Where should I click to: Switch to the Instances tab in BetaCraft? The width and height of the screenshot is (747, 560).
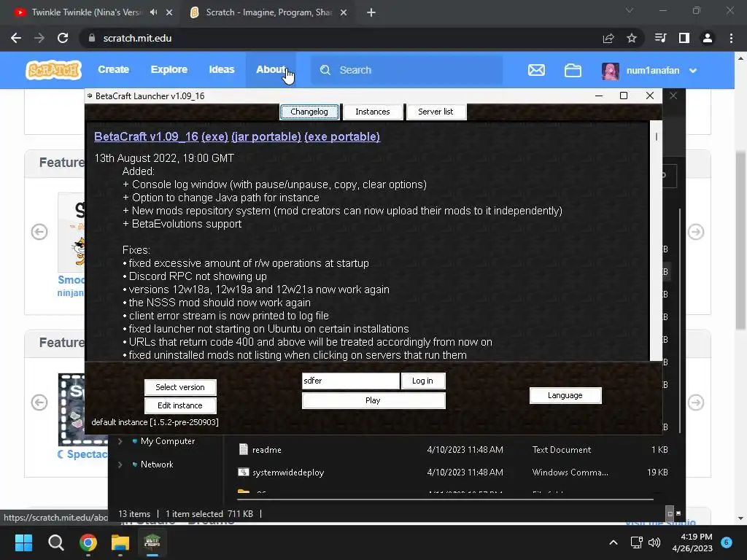(x=373, y=112)
